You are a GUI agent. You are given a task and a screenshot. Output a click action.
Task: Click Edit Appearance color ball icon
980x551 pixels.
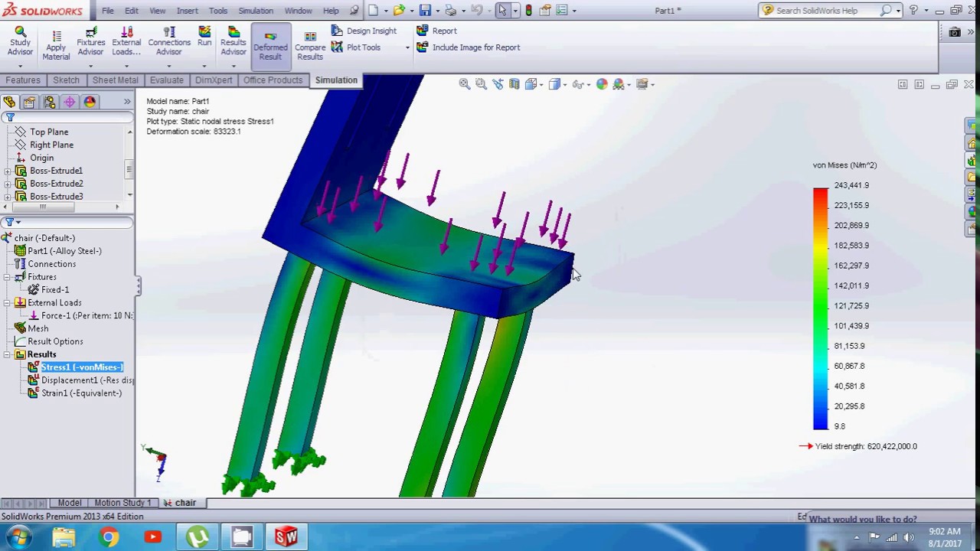point(602,84)
